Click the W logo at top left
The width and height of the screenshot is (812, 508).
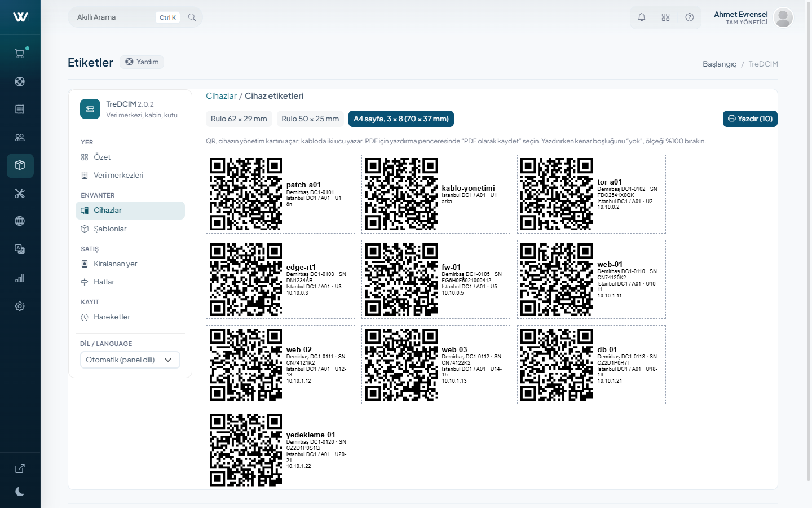point(20,17)
